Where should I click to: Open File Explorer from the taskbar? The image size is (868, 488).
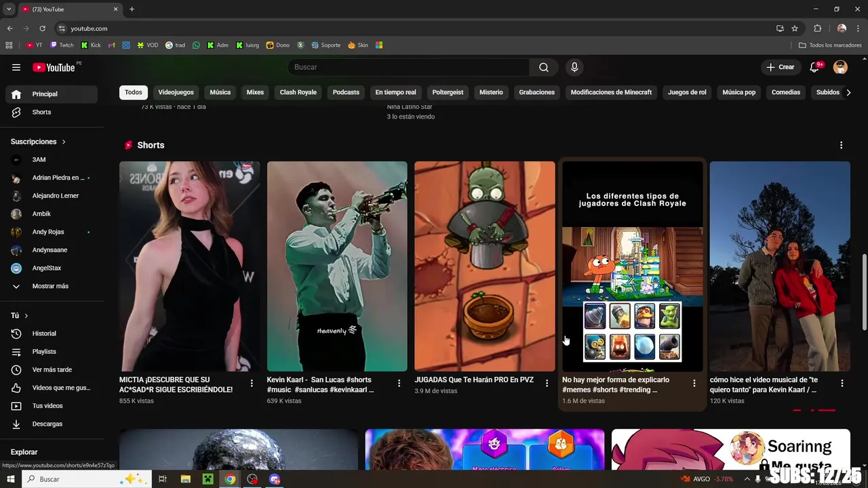[185, 479]
